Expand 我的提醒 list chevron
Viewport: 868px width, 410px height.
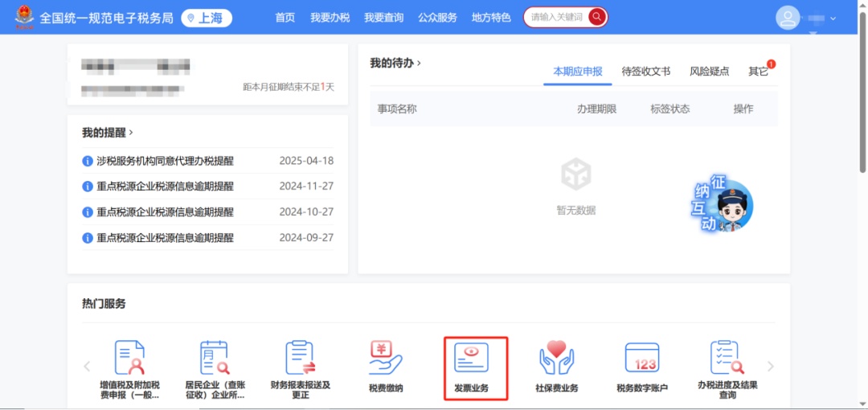click(x=131, y=132)
